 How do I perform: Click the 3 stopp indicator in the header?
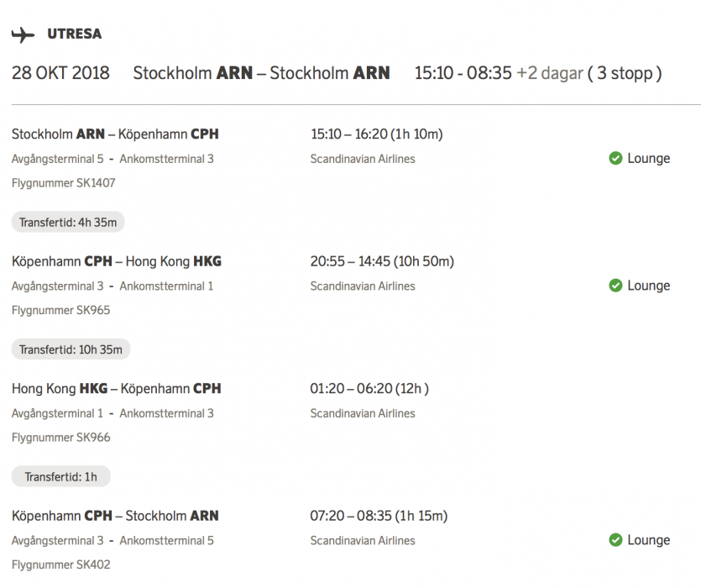(x=624, y=73)
